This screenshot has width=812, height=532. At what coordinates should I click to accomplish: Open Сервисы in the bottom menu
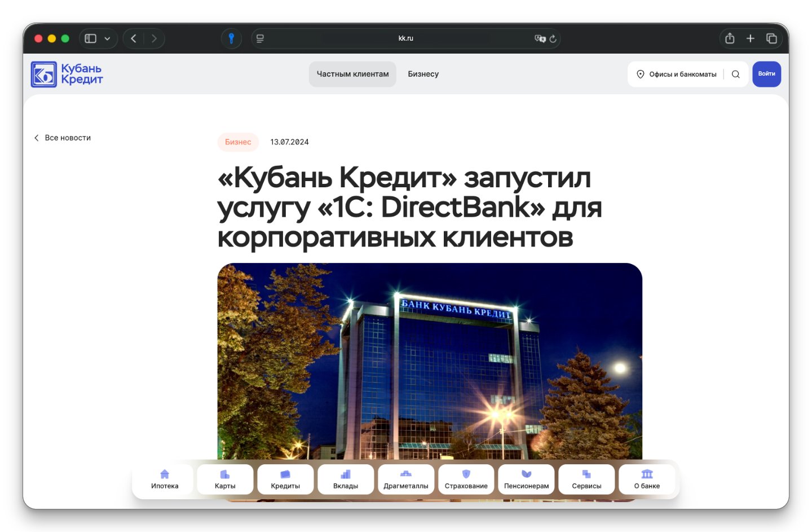[x=586, y=480]
